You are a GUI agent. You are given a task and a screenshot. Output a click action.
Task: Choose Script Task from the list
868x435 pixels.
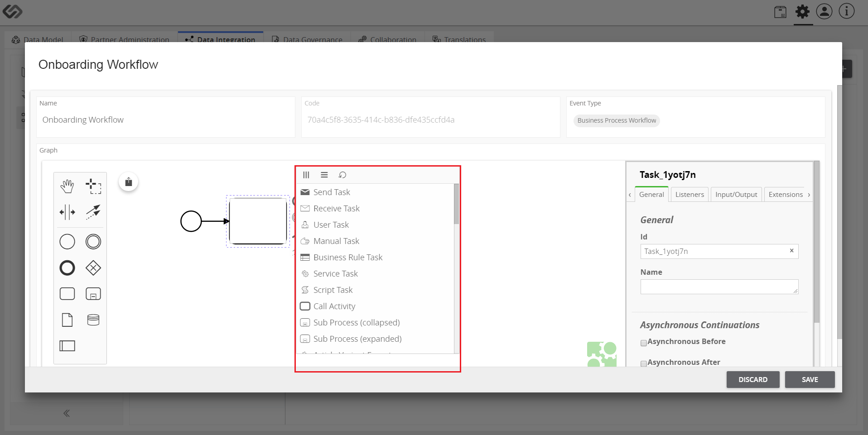(375, 290)
